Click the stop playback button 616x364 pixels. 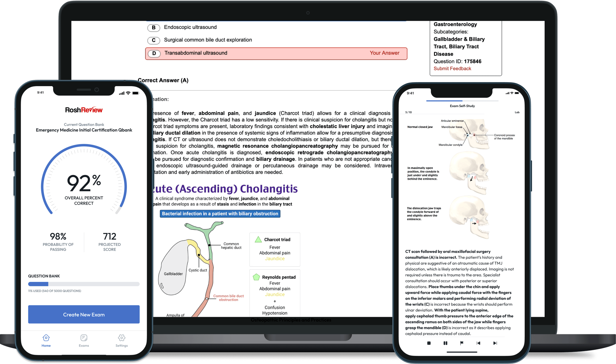click(425, 344)
